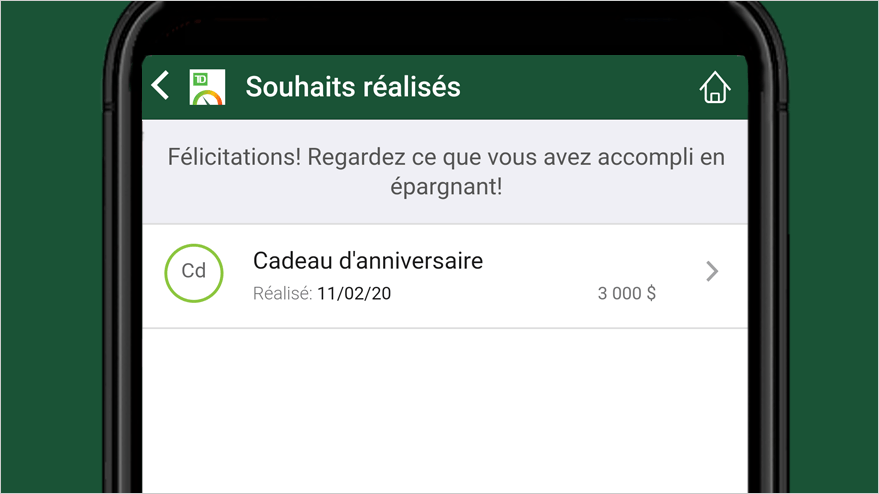Image resolution: width=879 pixels, height=494 pixels.
Task: Click the letters Cd inside the circle
Action: 194,271
